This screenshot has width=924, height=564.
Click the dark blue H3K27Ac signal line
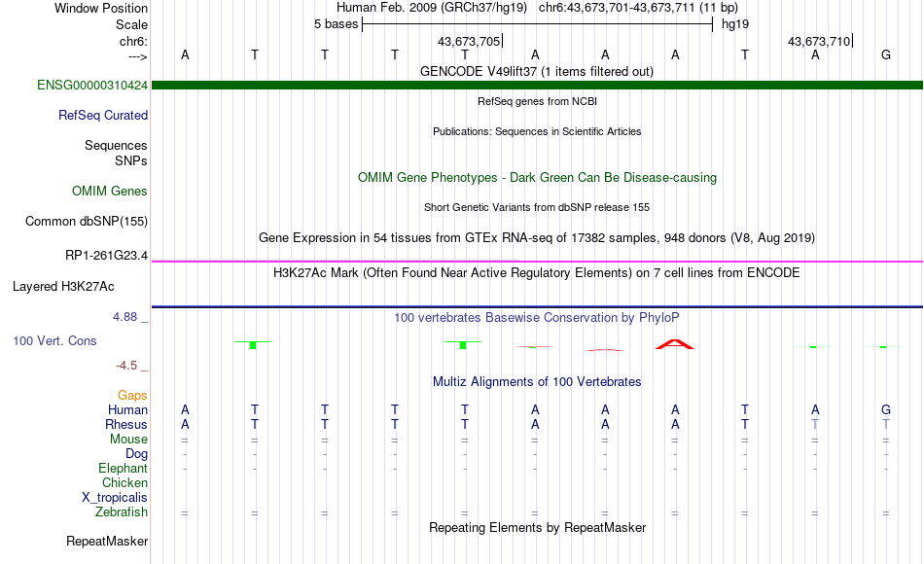[538, 306]
